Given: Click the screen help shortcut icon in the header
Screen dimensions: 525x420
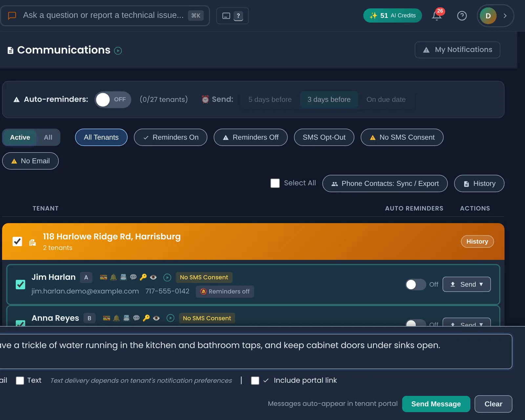Looking at the screenshot, I should [x=232, y=15].
